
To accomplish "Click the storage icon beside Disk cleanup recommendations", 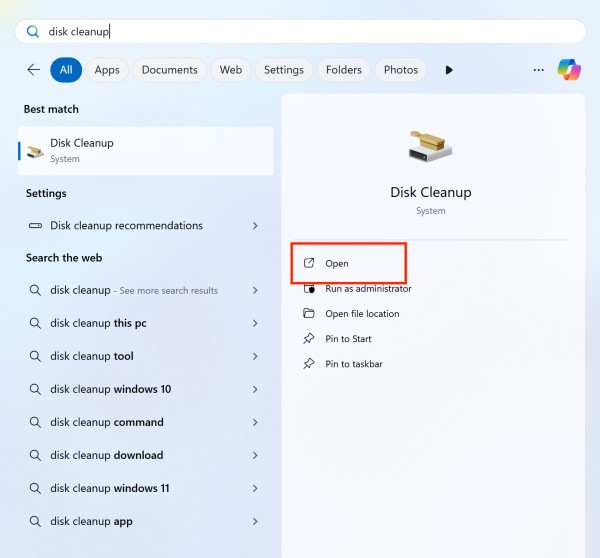I will click(35, 225).
